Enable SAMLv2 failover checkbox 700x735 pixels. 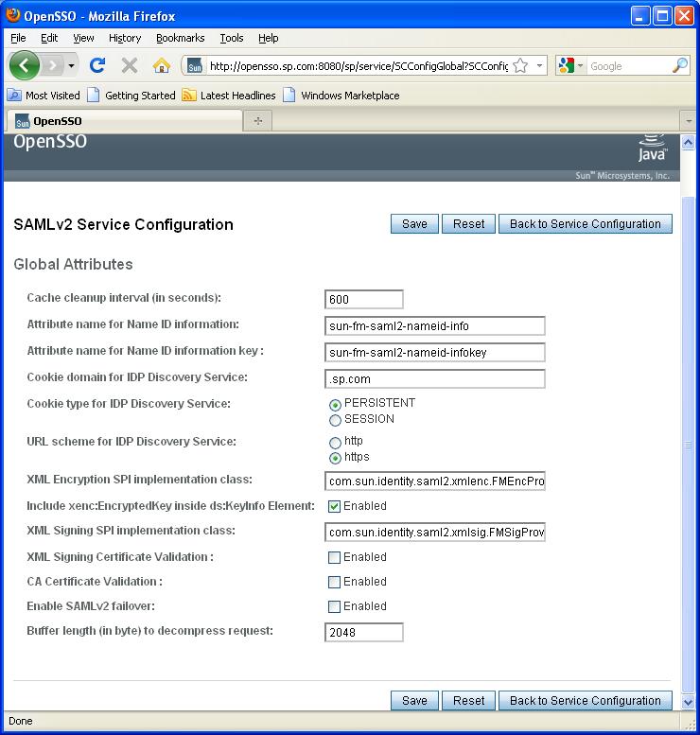point(334,606)
